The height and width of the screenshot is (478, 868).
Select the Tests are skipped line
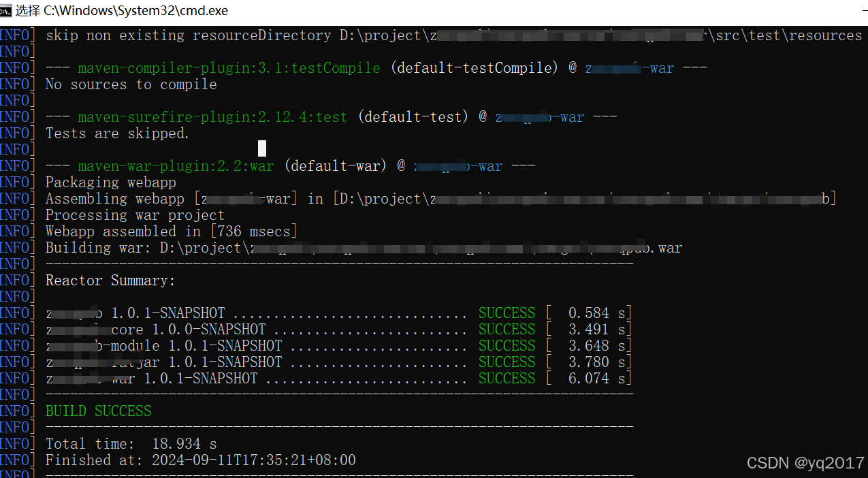[116, 133]
